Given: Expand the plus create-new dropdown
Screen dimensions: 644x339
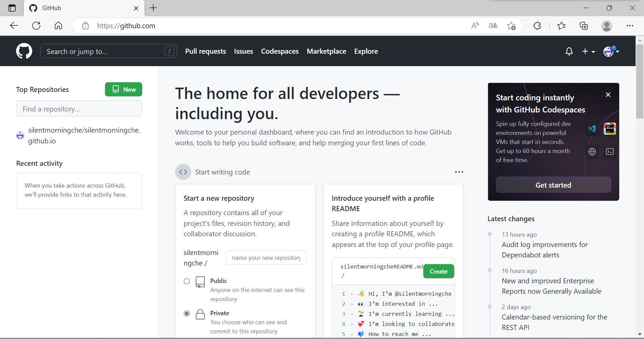Looking at the screenshot, I should (x=588, y=51).
